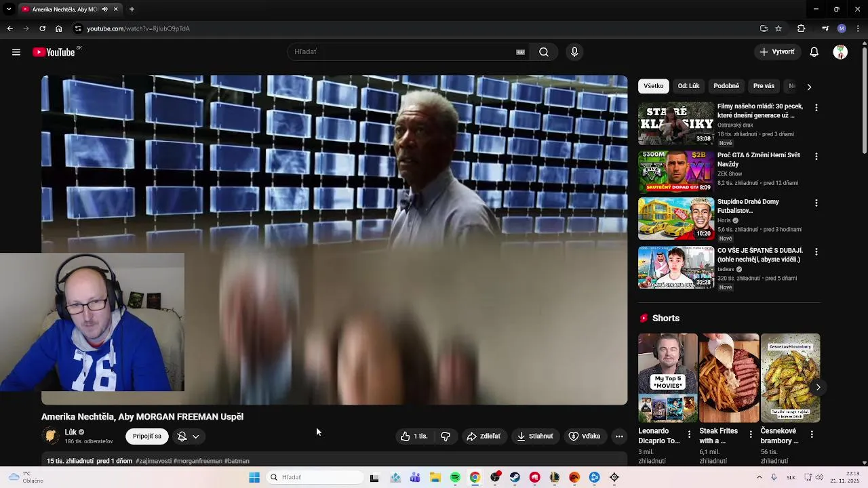The width and height of the screenshot is (868, 488).
Task: Show hidden system tray icons chevron
Action: click(759, 477)
